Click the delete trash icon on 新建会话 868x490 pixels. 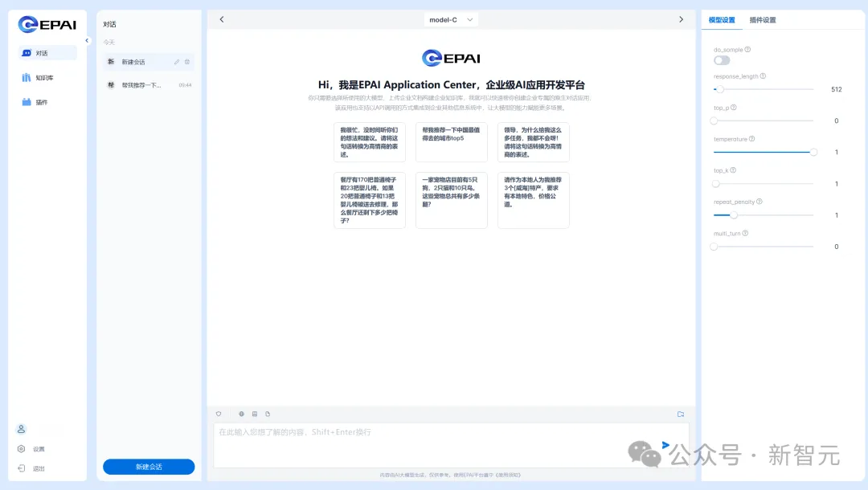click(187, 62)
